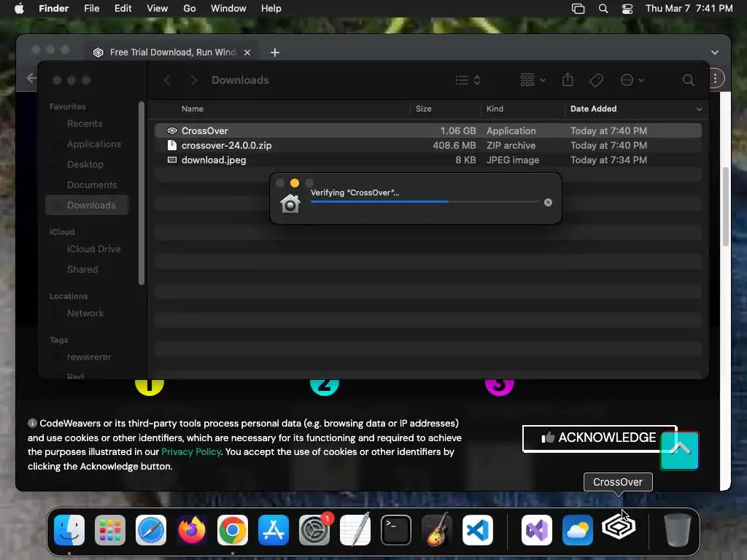
Task: Click Stage Manager icon in menu bar
Action: pyautogui.click(x=578, y=9)
